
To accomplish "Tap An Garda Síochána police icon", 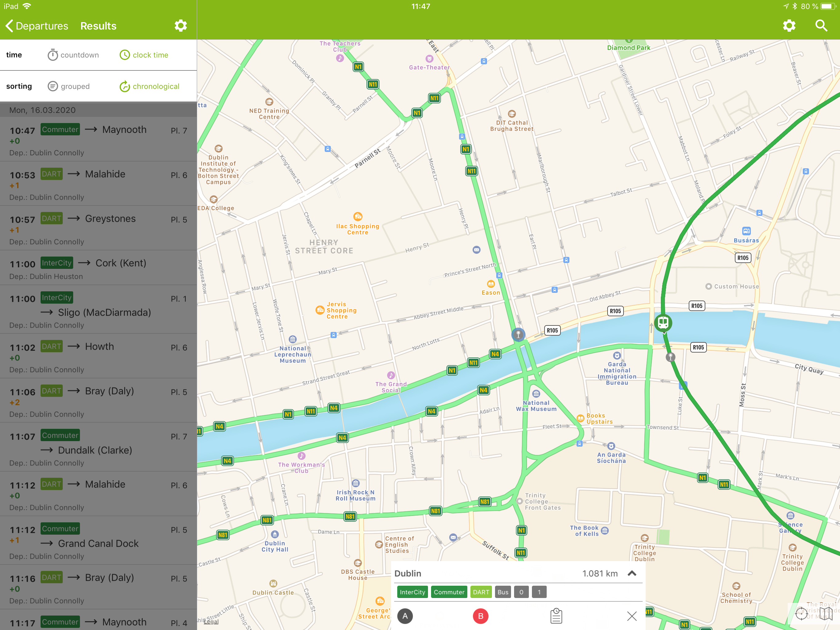I will tap(611, 446).
